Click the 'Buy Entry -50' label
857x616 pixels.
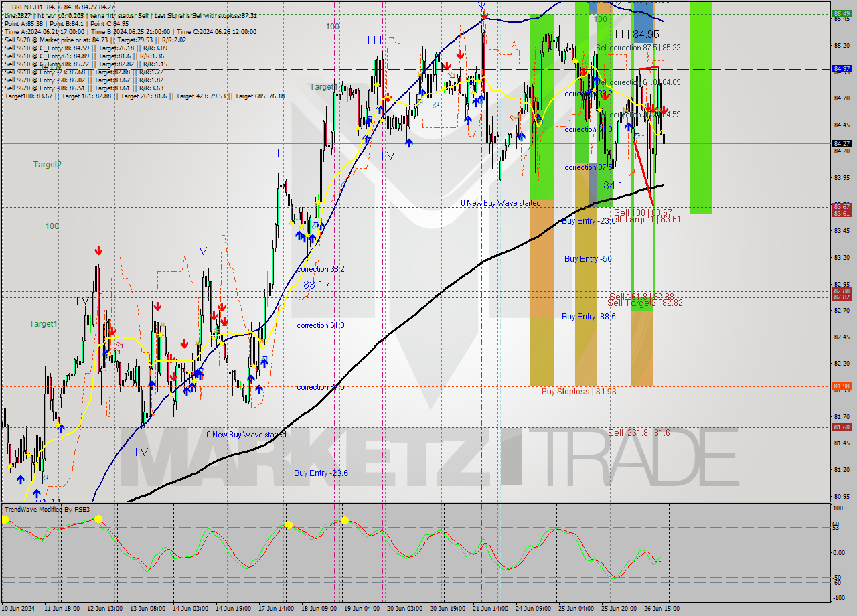[587, 259]
